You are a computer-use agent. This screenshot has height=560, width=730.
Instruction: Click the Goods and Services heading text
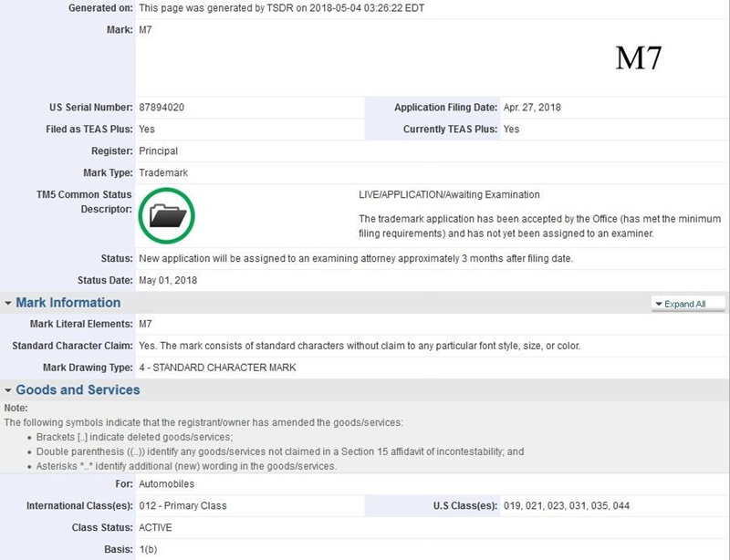click(x=78, y=390)
